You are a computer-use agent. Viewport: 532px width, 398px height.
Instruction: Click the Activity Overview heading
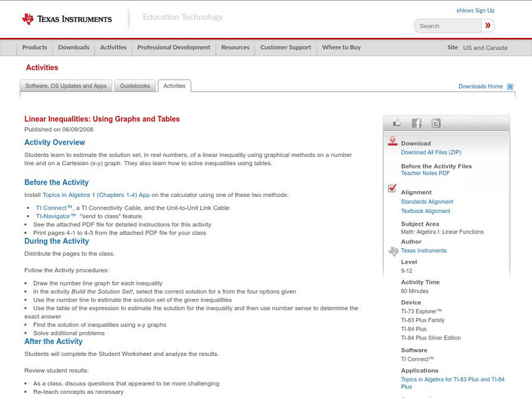click(x=55, y=142)
